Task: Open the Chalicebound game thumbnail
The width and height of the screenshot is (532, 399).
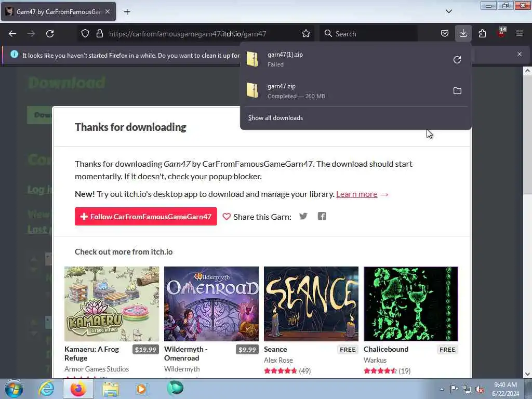Action: click(411, 303)
